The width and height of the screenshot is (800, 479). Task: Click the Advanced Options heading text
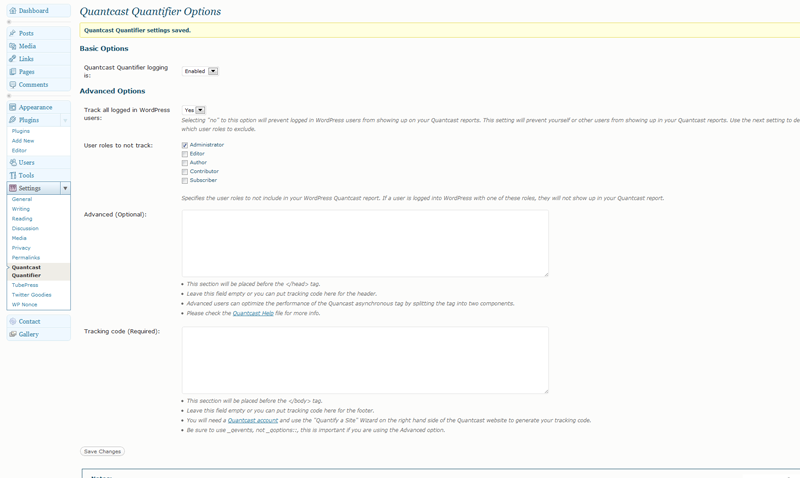pos(112,91)
